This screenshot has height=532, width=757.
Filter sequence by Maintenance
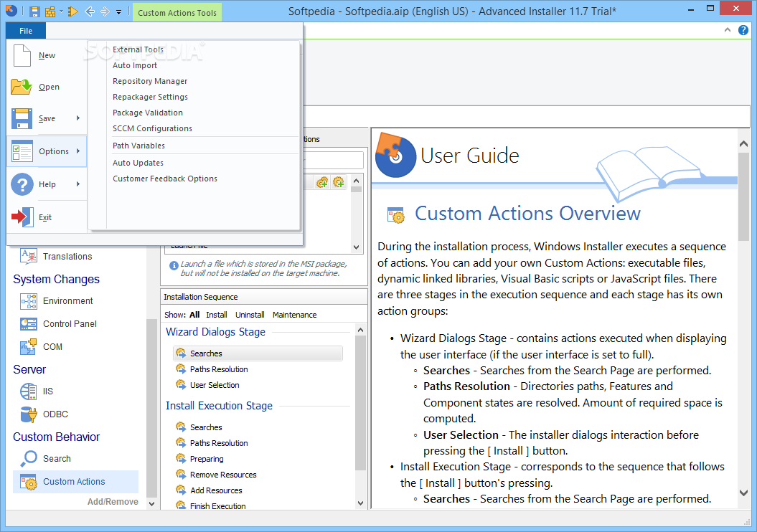coord(294,315)
